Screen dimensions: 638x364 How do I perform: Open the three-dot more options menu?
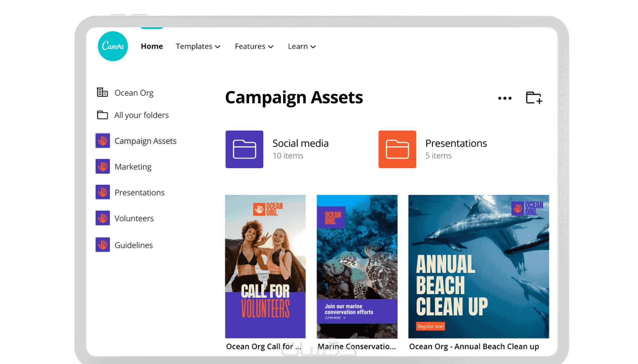505,98
